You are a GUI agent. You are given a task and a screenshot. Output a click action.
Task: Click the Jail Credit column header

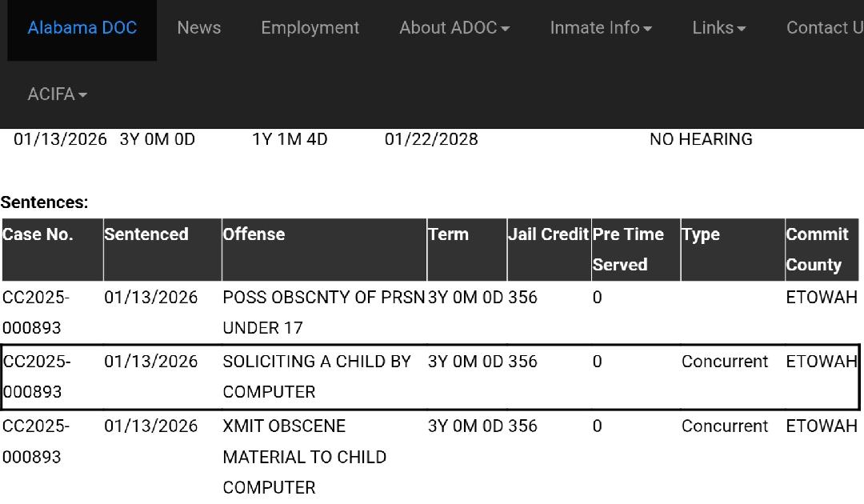548,234
